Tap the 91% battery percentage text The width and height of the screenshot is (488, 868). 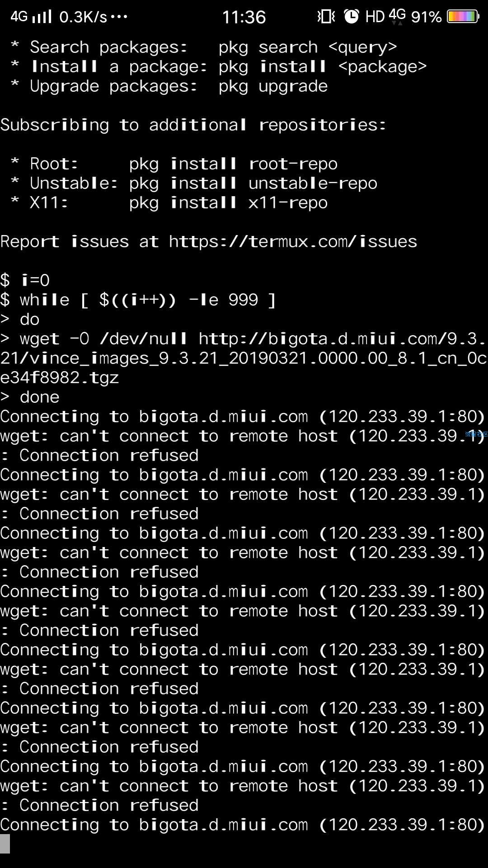426,17
